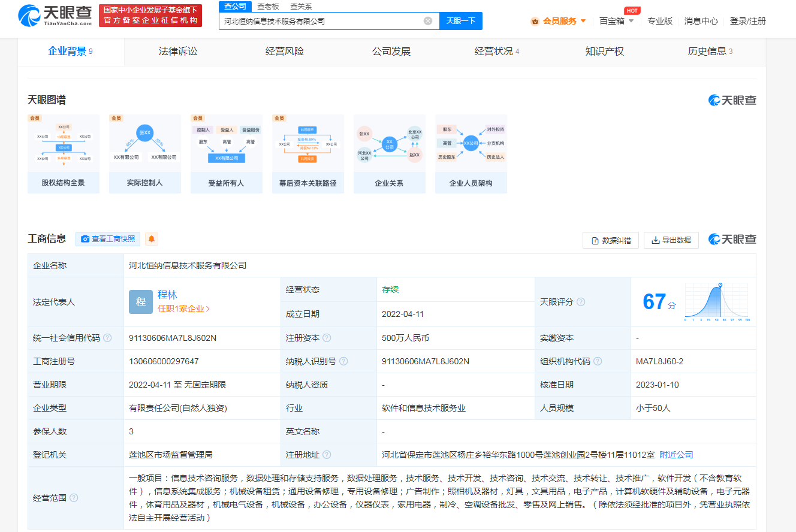Viewport: 796px width, 532px height.
Task: Select registration number 130606000297647
Action: pyautogui.click(x=164, y=361)
